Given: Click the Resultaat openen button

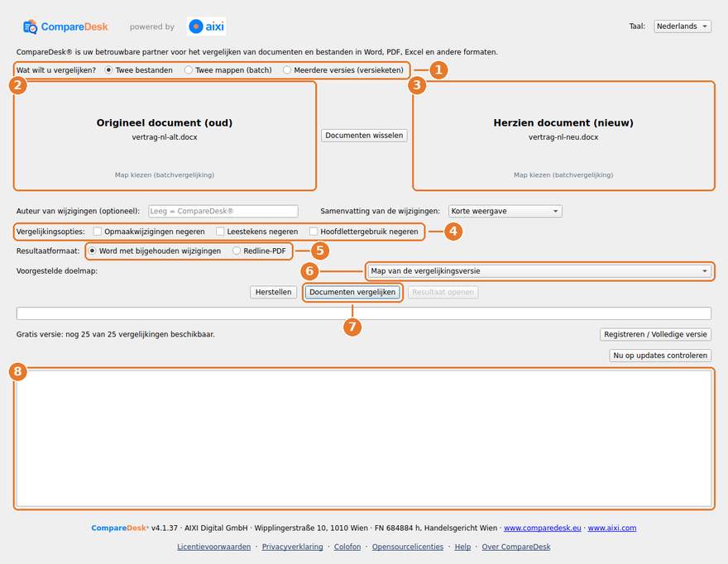Looking at the screenshot, I should tap(443, 292).
